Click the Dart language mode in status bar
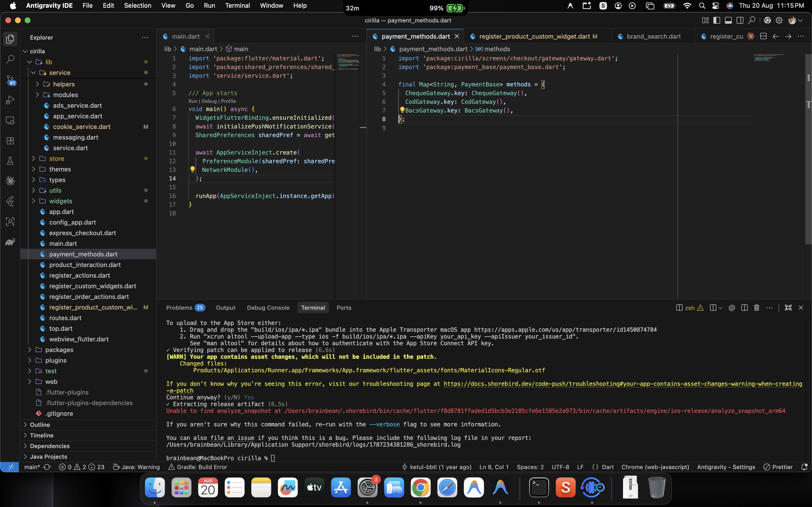This screenshot has width=812, height=507. coord(608,467)
